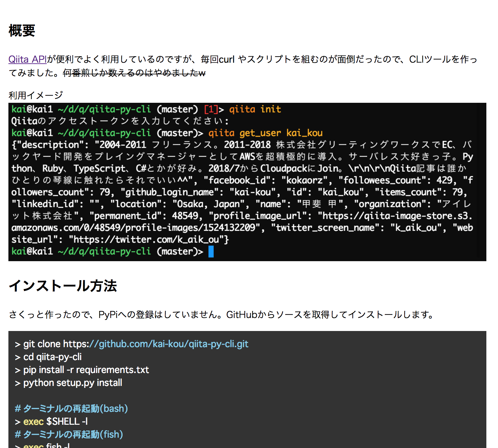Click 'qiita init' command in terminal image

(x=255, y=109)
